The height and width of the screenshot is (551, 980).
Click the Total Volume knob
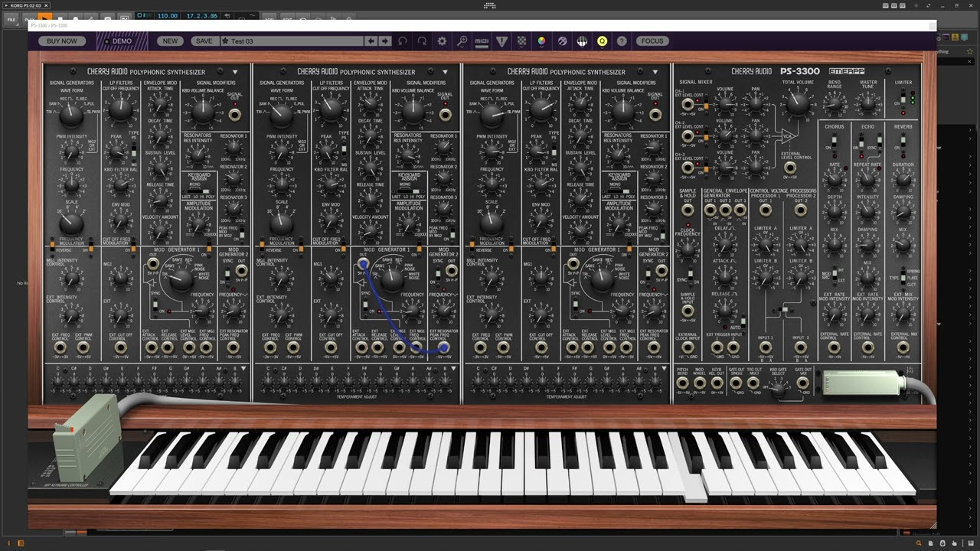[797, 105]
